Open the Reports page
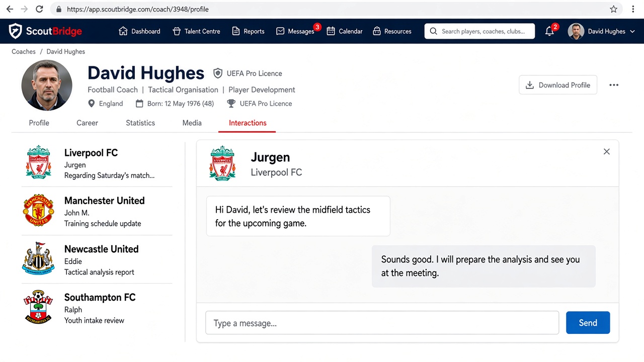The image size is (644, 362). click(x=248, y=31)
